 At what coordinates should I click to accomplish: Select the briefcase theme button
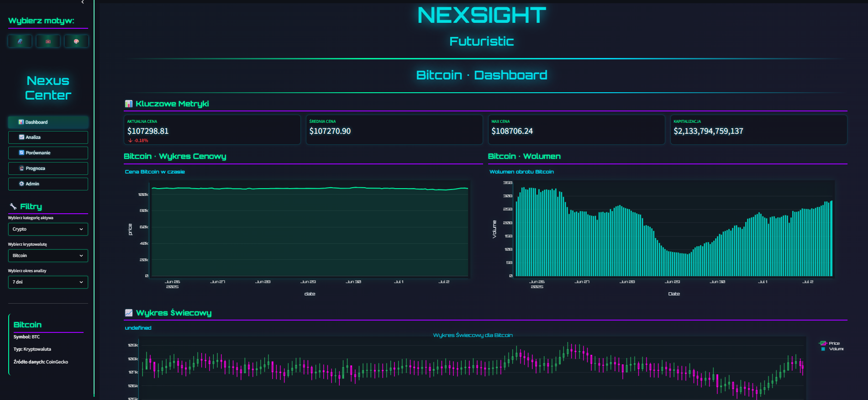click(48, 41)
